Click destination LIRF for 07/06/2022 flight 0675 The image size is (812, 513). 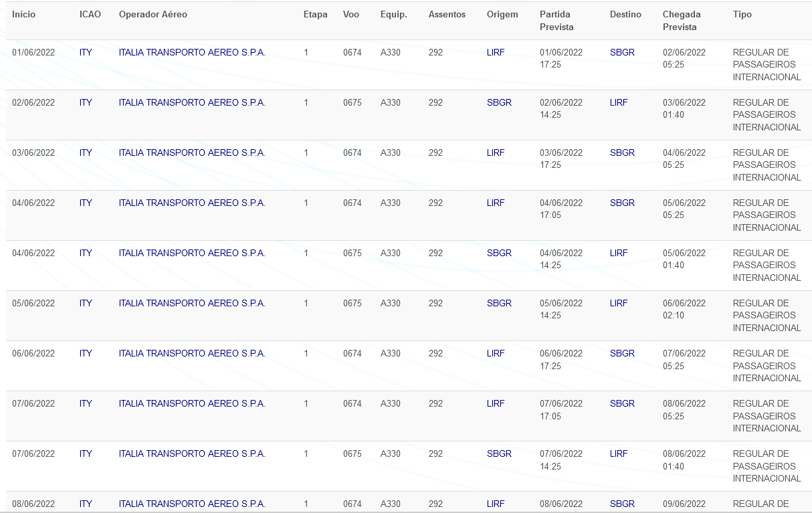619,453
